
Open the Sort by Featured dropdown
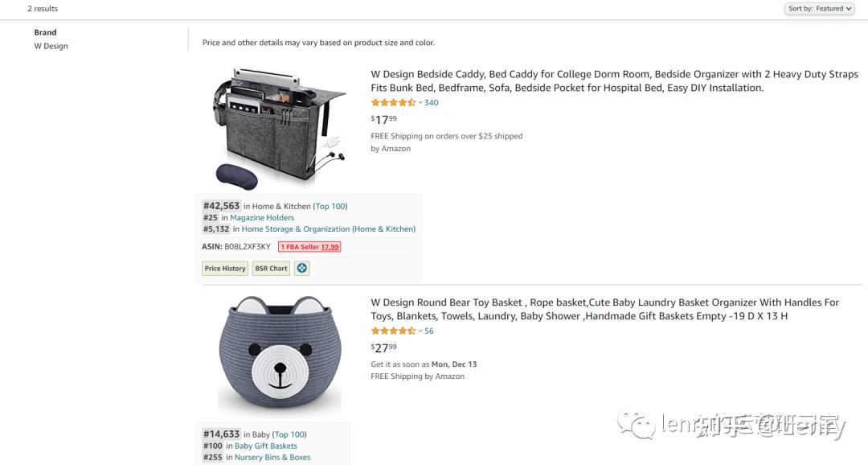819,9
